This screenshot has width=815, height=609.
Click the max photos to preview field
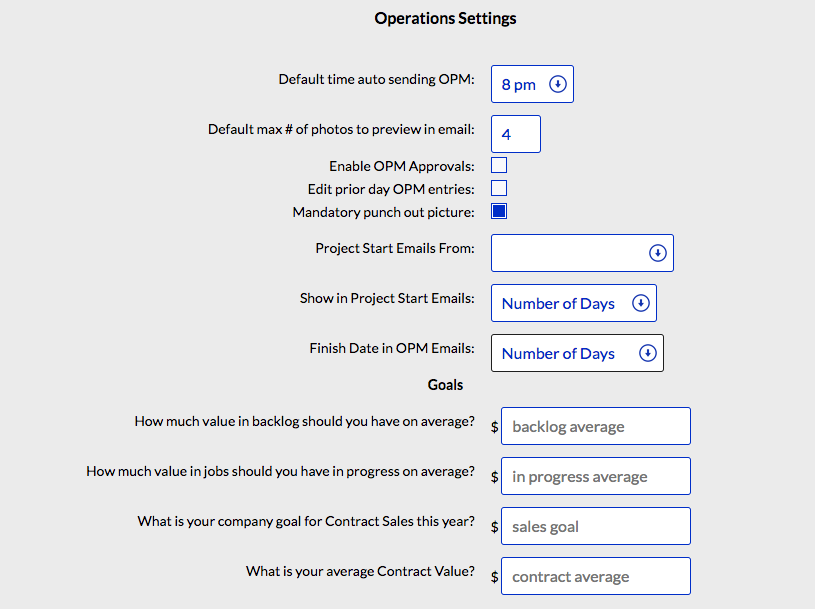point(516,134)
